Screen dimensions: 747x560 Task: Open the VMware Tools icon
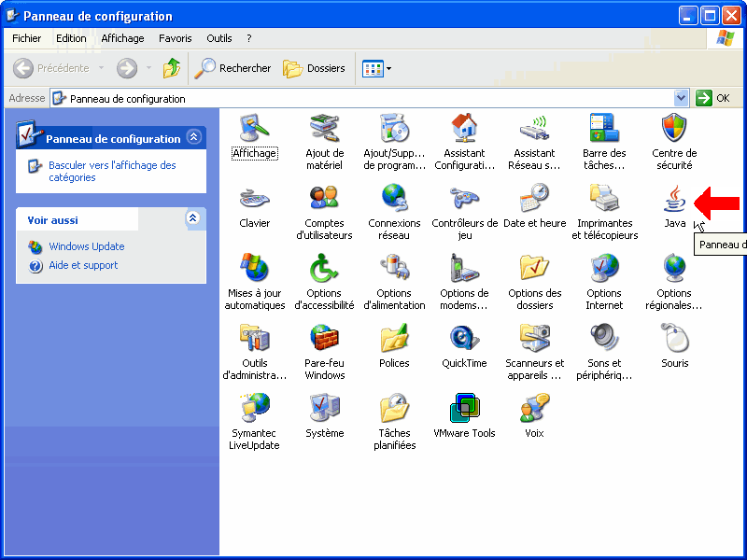464,409
